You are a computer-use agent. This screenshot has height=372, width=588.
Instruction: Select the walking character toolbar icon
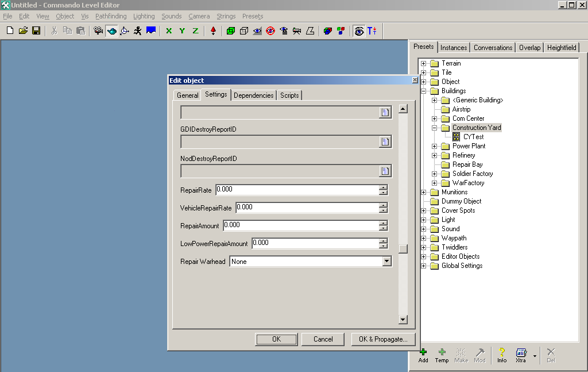click(138, 30)
